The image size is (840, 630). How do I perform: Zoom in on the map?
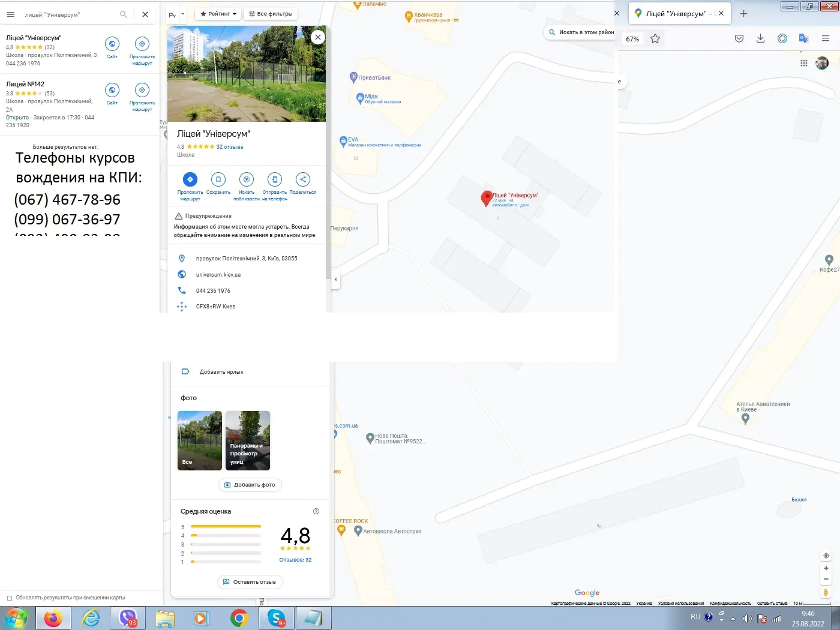(x=826, y=568)
